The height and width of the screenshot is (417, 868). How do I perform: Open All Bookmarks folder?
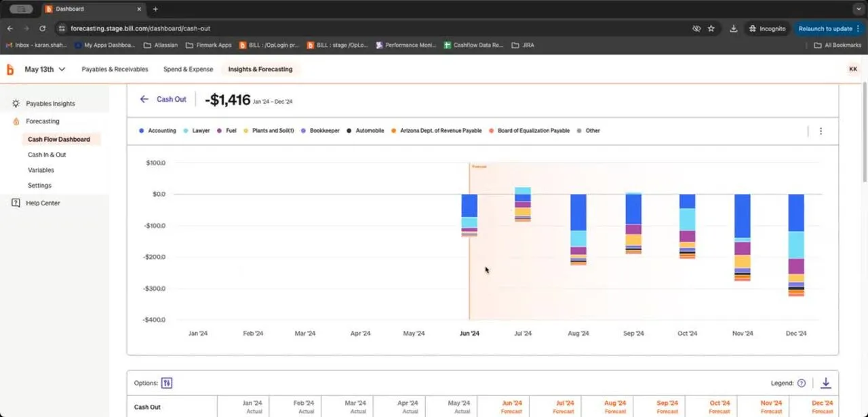tap(837, 45)
